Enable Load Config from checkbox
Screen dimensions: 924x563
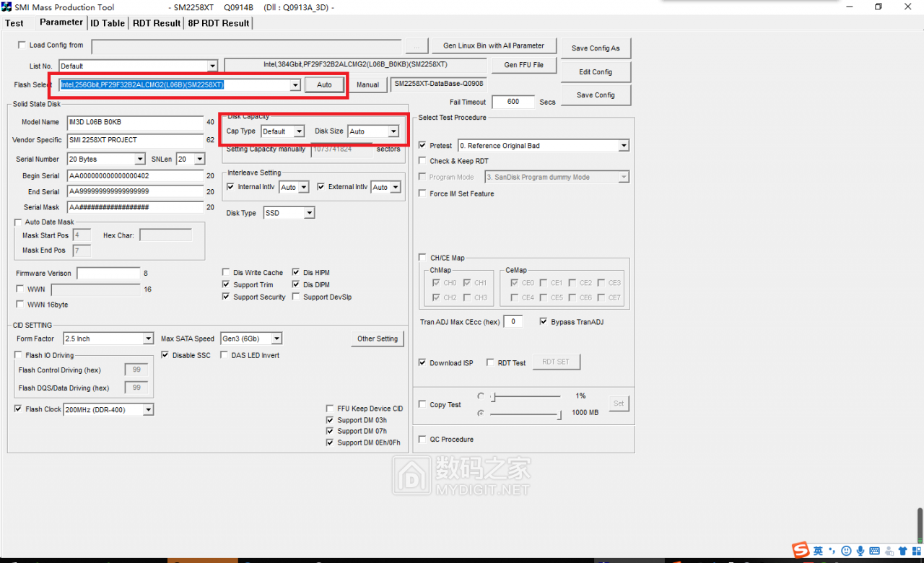click(x=22, y=45)
